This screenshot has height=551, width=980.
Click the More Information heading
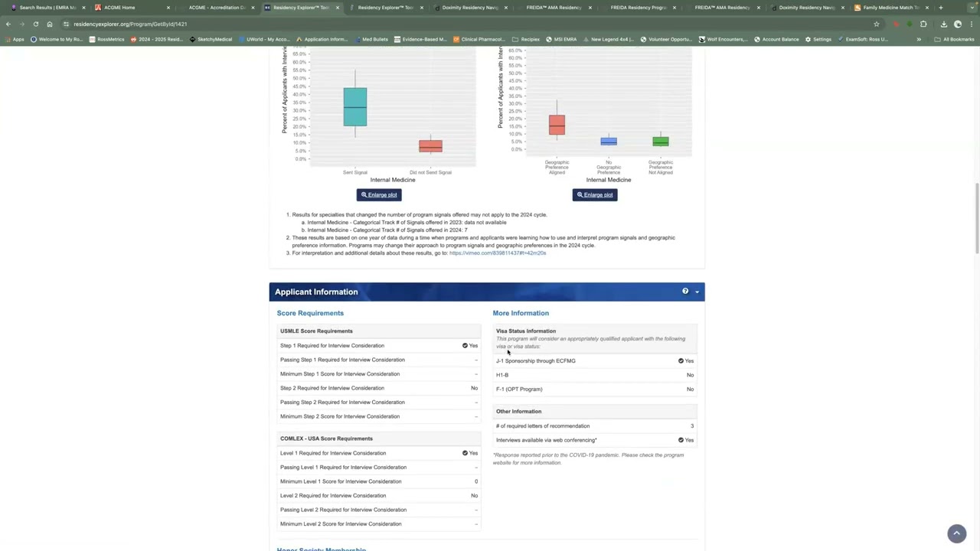521,313
